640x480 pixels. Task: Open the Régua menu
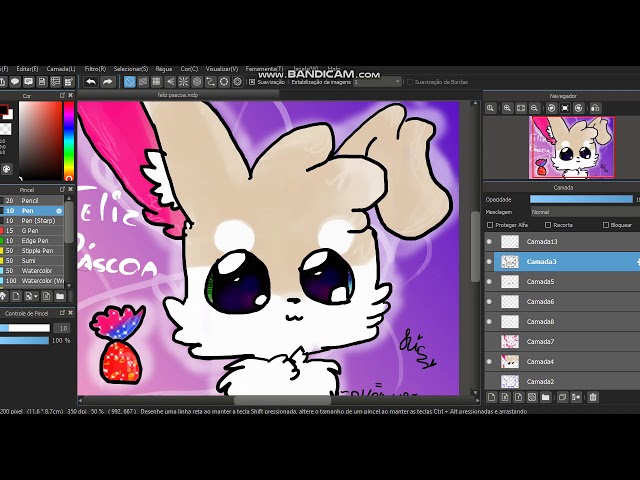point(164,69)
